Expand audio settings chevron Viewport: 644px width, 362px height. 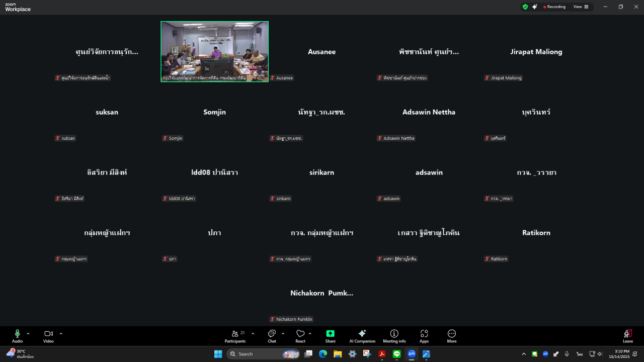(x=28, y=333)
